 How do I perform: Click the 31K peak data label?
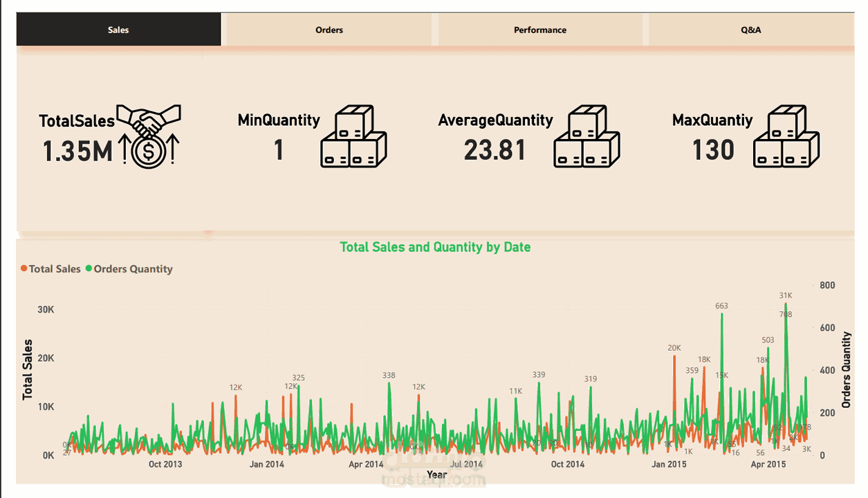[x=786, y=295]
